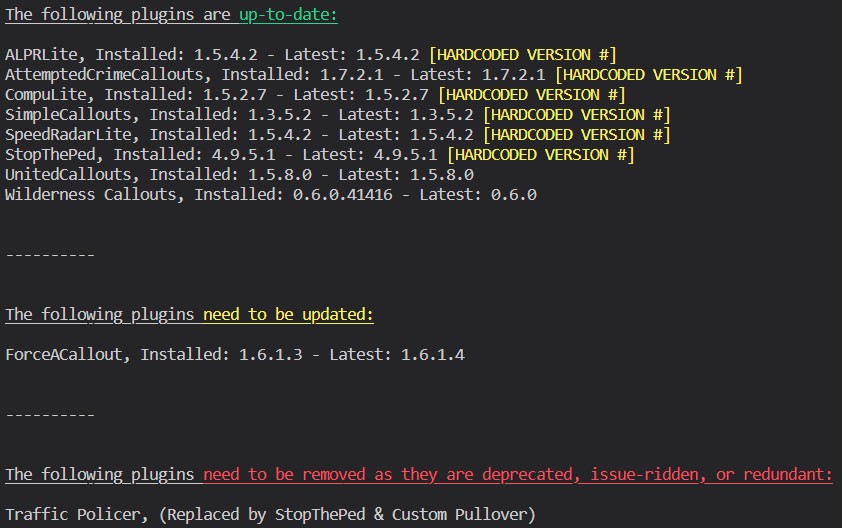
Task: Click the HARDCODED VERSION tag beside ALPRLite
Action: [522, 55]
